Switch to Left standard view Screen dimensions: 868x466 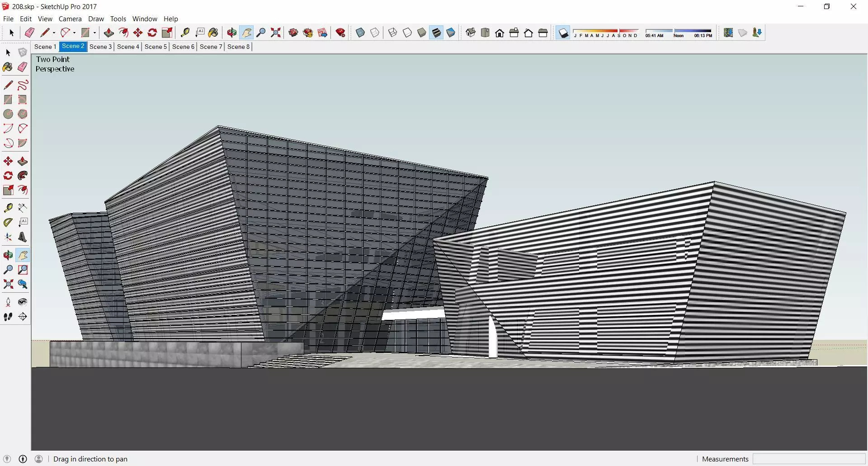point(543,33)
